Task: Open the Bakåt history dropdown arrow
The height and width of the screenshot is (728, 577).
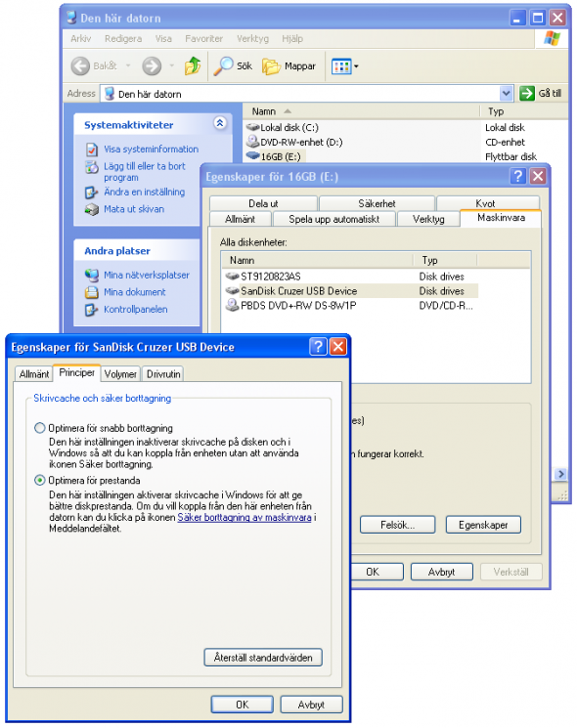Action: pyautogui.click(x=128, y=65)
